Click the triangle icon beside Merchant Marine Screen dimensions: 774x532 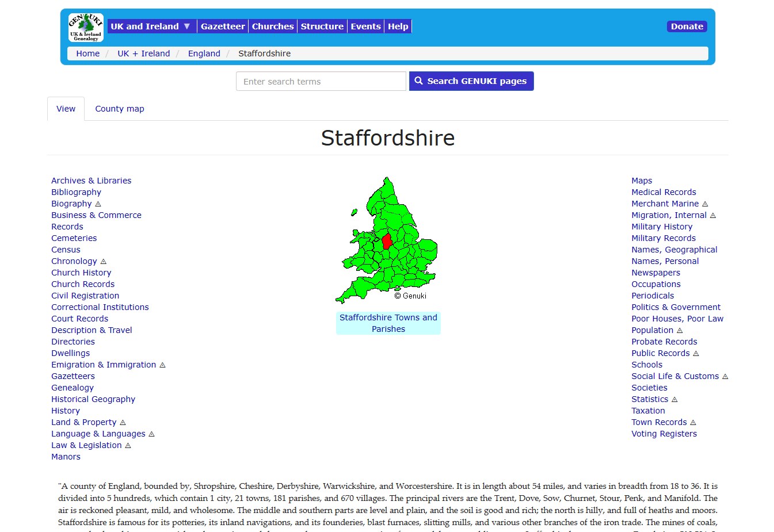tap(705, 204)
